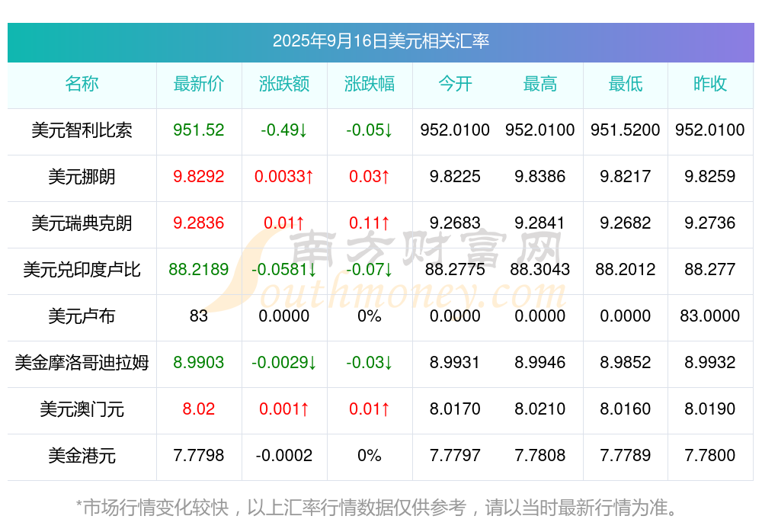Click previous close 7.7800
762x532 pixels.
point(710,456)
